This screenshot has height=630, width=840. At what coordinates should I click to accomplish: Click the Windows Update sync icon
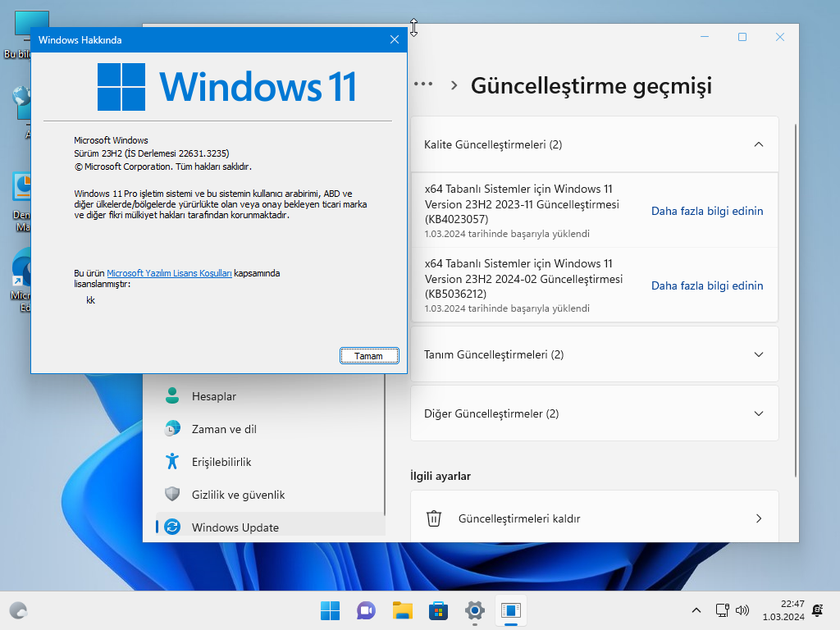coord(172,527)
